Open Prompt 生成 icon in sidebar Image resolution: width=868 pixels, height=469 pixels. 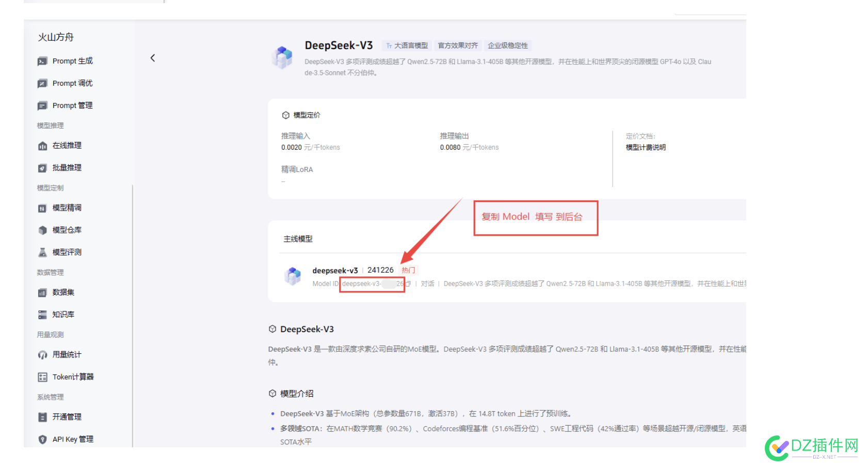[42, 61]
